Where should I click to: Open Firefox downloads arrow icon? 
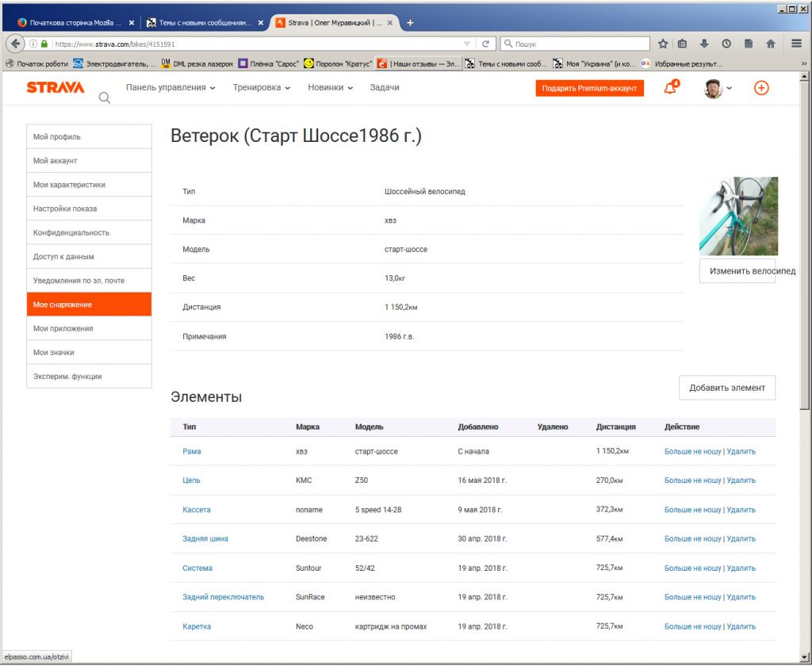point(704,44)
